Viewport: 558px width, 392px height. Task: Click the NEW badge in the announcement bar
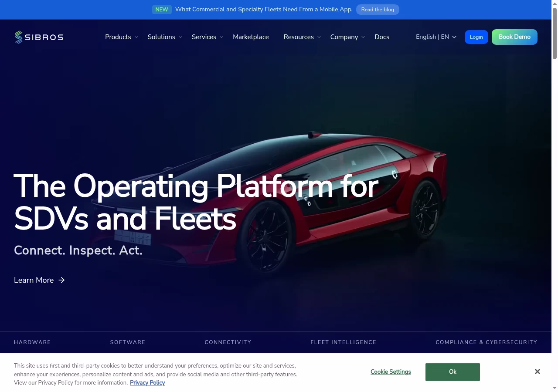coord(162,10)
